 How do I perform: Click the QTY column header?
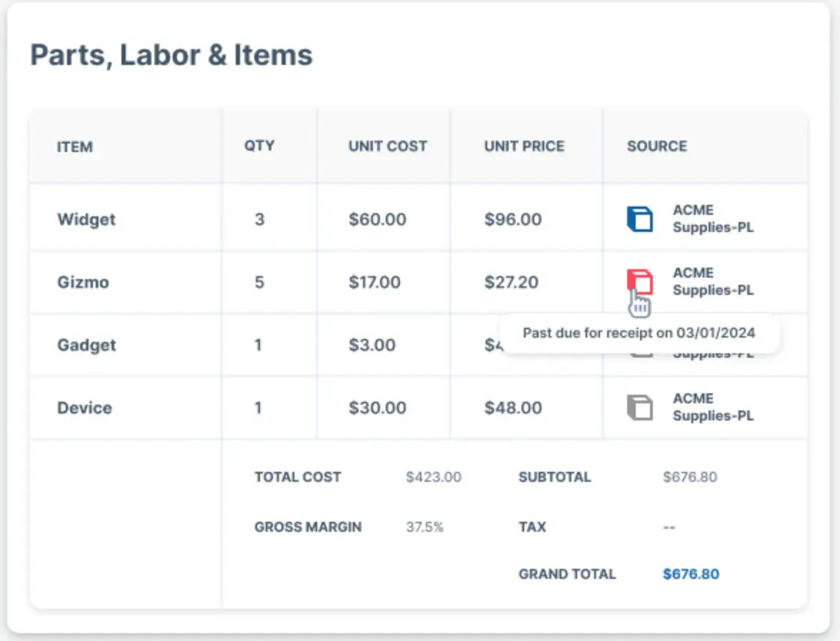259,146
